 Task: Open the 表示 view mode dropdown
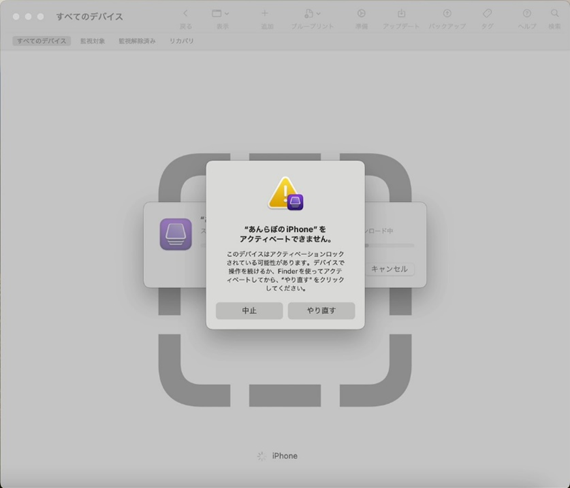[220, 13]
